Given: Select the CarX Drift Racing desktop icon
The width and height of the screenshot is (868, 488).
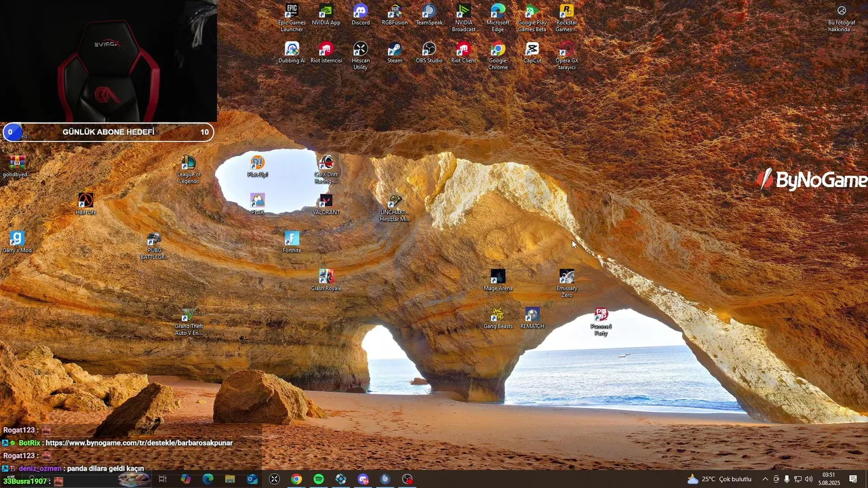Looking at the screenshot, I should pyautogui.click(x=326, y=169).
